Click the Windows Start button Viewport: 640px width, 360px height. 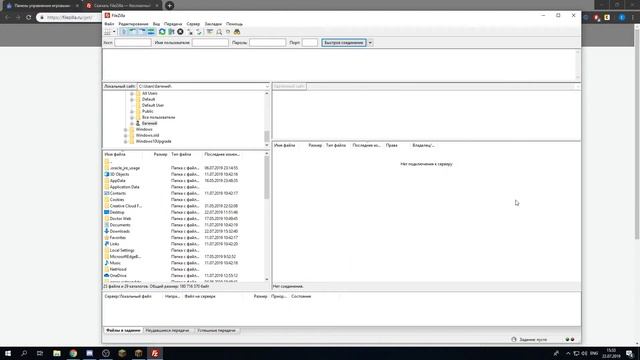(x=8, y=353)
